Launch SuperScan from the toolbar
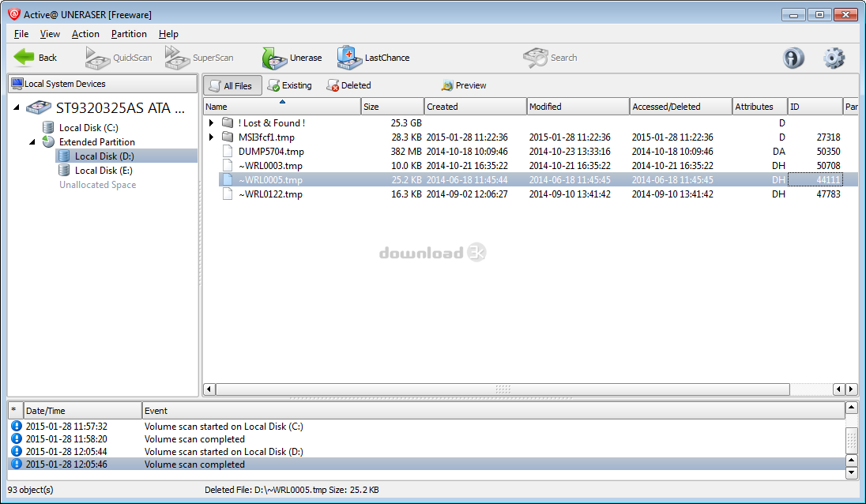The width and height of the screenshot is (866, 504). pyautogui.click(x=199, y=58)
